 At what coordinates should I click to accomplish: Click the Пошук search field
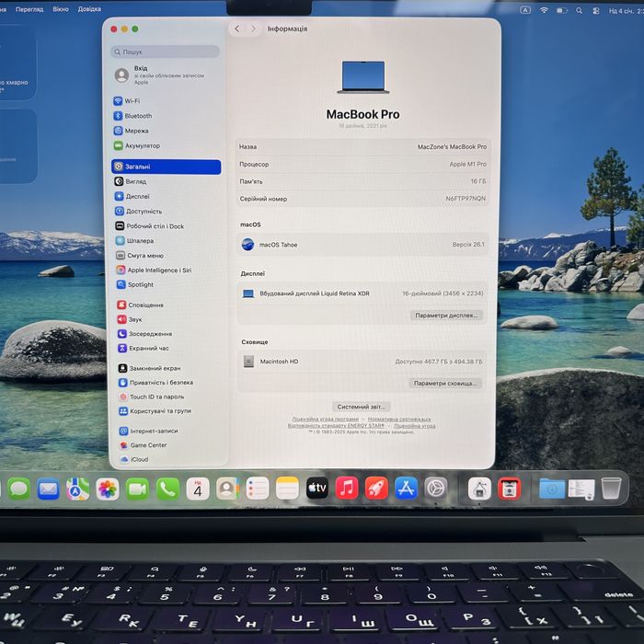165,52
